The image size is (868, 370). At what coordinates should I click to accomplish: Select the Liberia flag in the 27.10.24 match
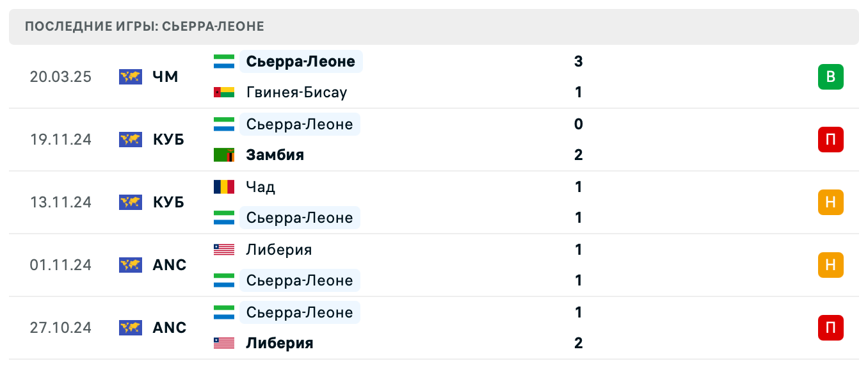coord(224,342)
